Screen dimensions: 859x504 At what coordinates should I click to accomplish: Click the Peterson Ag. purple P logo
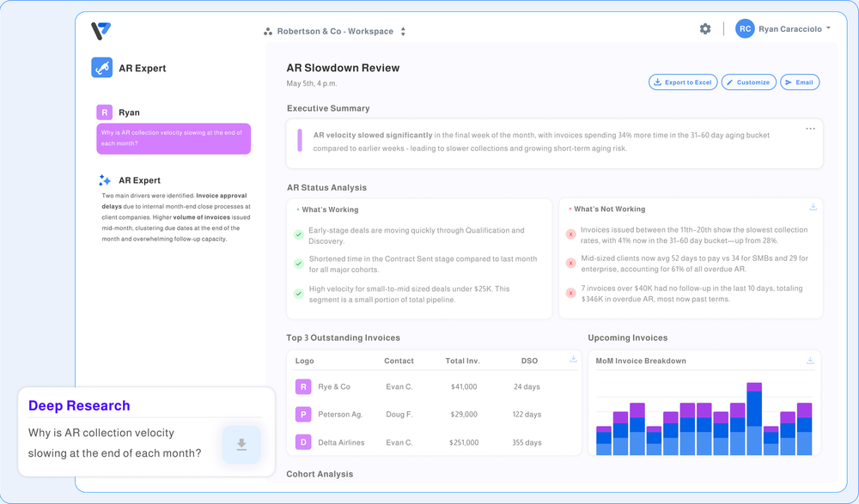pyautogui.click(x=303, y=414)
